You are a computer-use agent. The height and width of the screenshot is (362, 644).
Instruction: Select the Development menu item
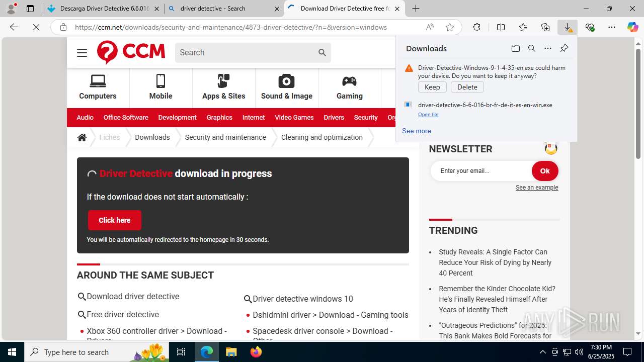177,118
